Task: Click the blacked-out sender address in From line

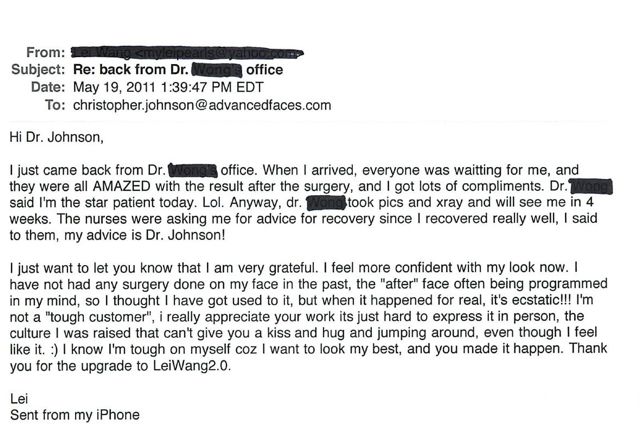Action: click(x=187, y=52)
